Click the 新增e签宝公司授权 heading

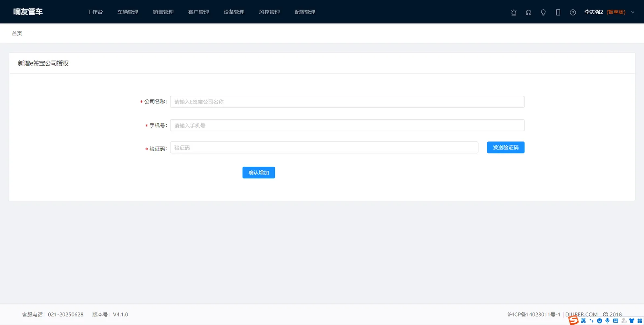tap(43, 63)
